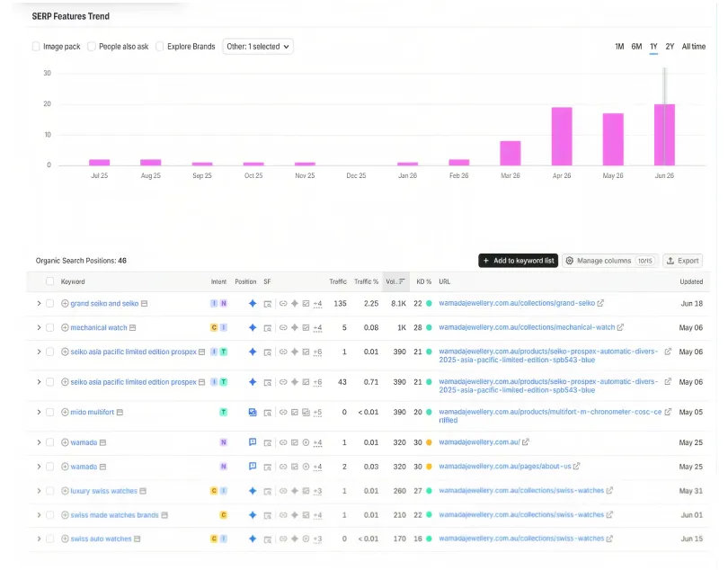The image size is (728, 570).
Task: Open the "swiss made watches brands" keyword link
Action: [x=115, y=515]
